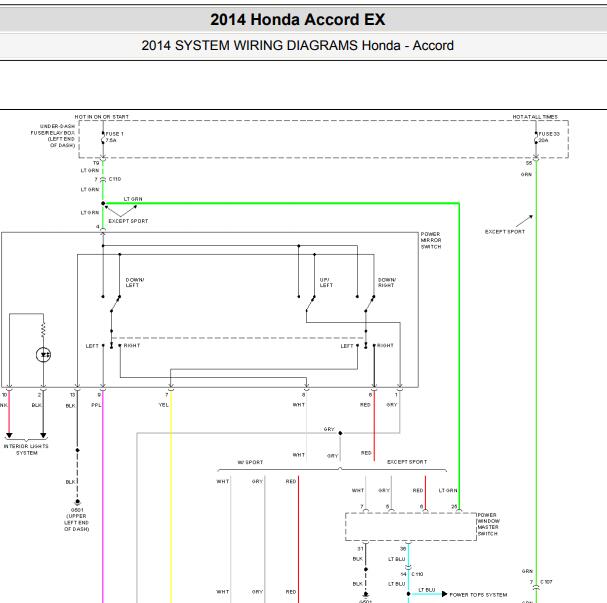
Task: Click the LED symbol inside the mirror switch
Action: [x=43, y=355]
